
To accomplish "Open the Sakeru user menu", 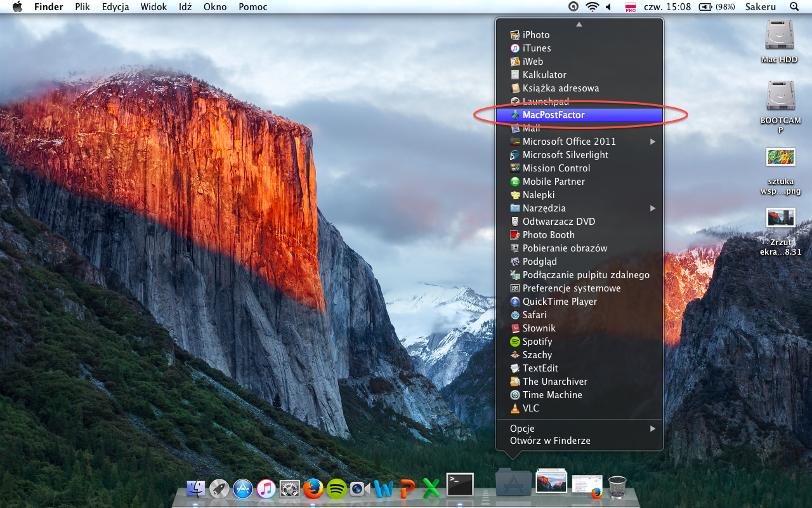I will [760, 7].
